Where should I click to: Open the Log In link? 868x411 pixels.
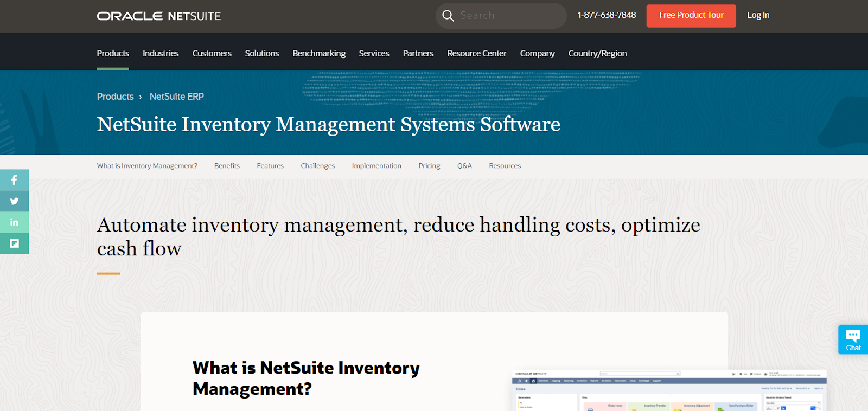point(758,15)
